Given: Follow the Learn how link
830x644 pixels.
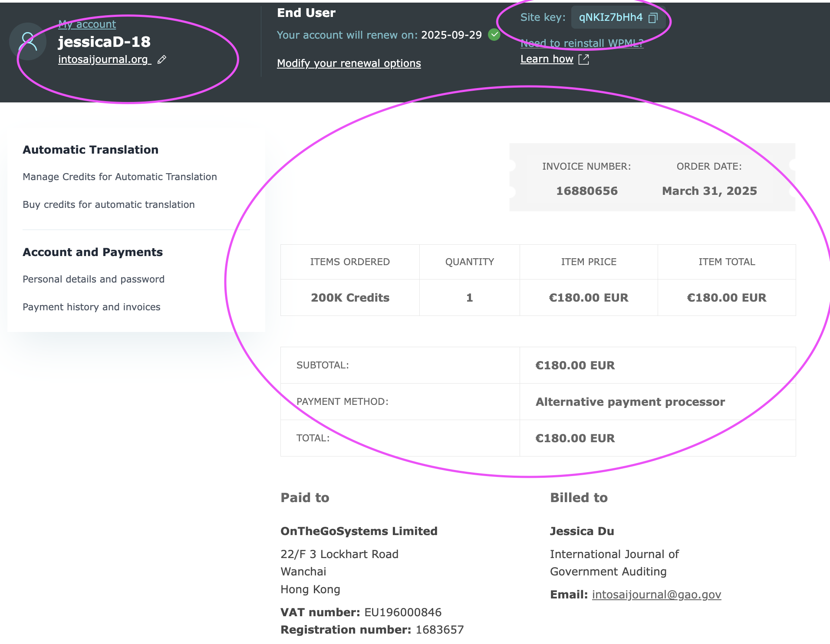Looking at the screenshot, I should pyautogui.click(x=547, y=59).
